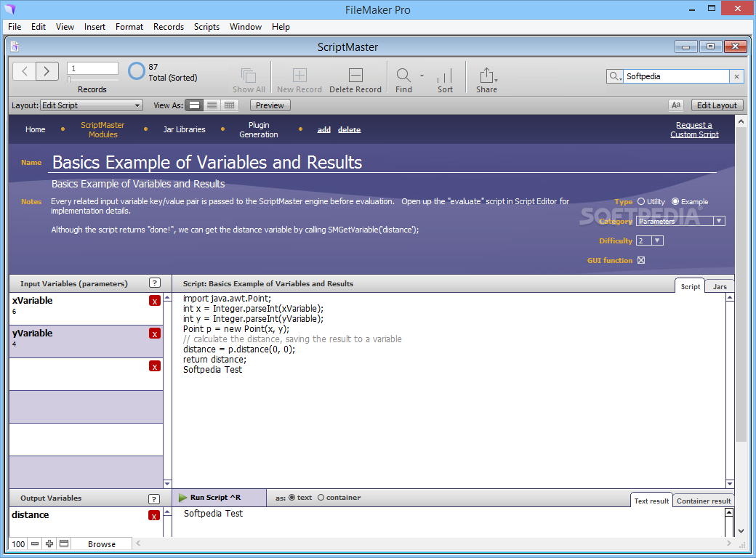Image resolution: width=756 pixels, height=558 pixels.
Task: Open Difficulty dropdown arrow
Action: click(x=658, y=240)
